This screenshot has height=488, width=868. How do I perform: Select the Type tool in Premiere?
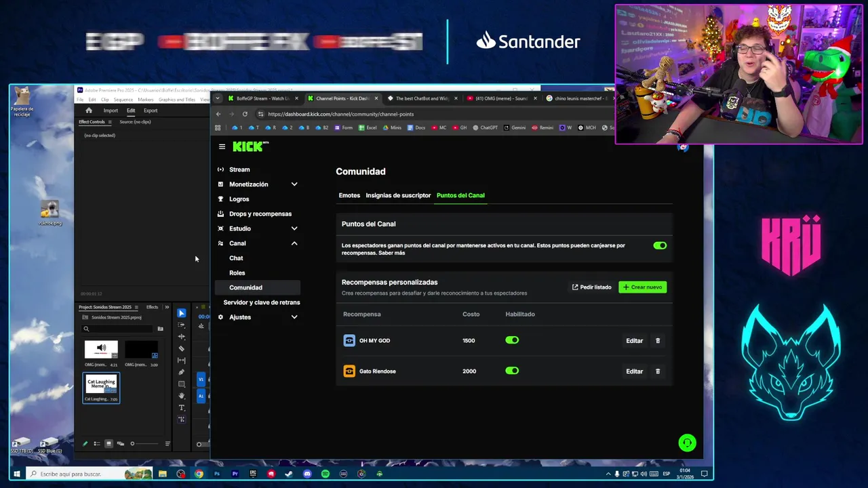(181, 407)
